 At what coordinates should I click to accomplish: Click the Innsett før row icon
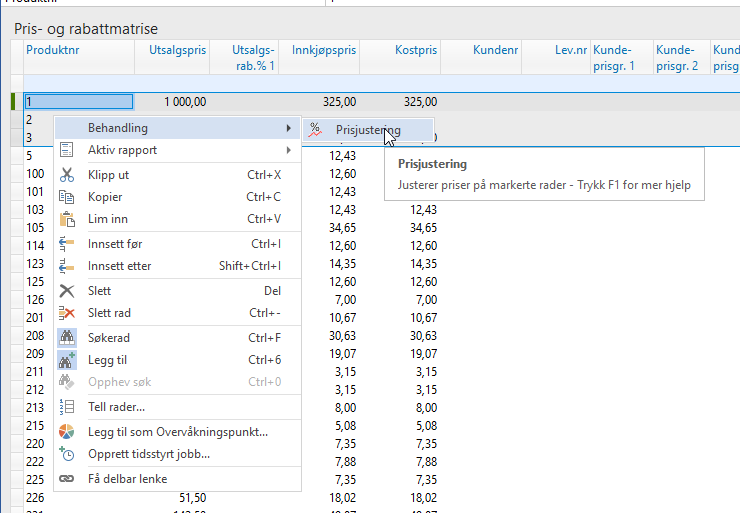pos(67,244)
